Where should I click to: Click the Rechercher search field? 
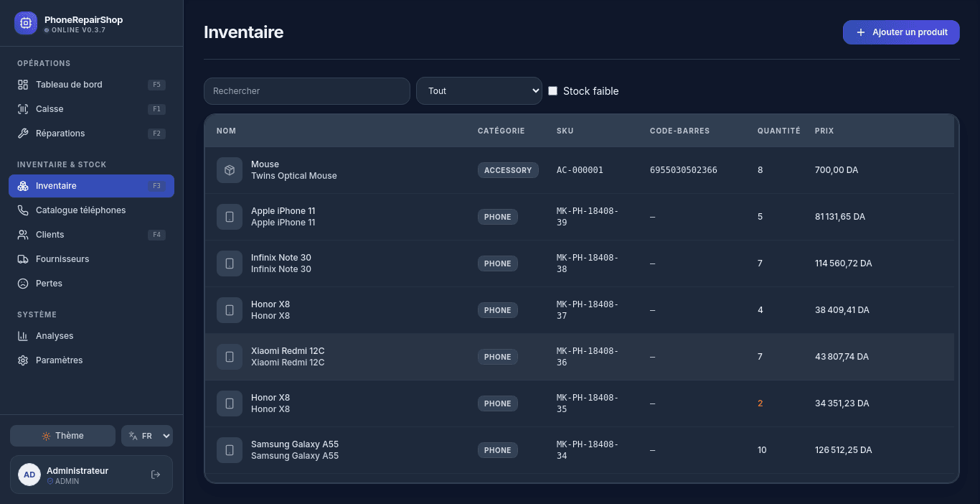pyautogui.click(x=307, y=91)
